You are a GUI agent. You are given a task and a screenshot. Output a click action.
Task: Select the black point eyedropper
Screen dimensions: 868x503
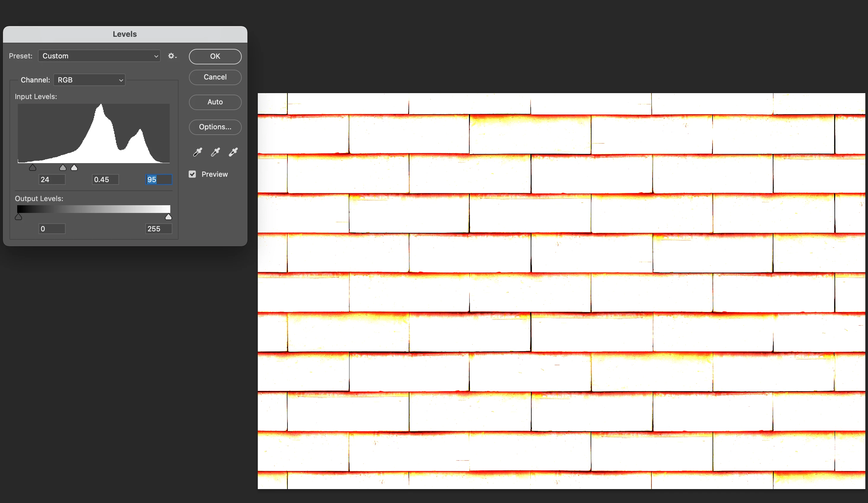[197, 152]
